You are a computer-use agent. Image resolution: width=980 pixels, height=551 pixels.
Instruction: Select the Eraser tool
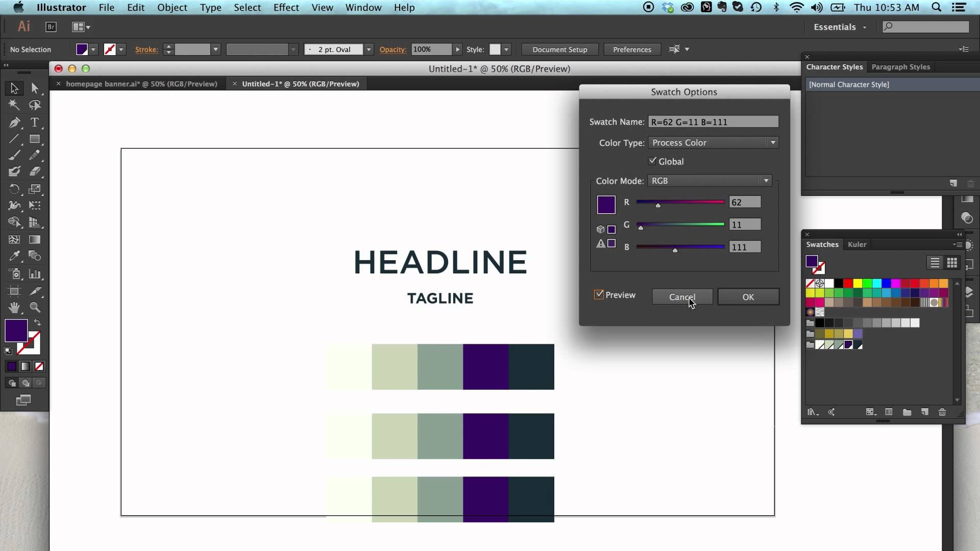click(35, 172)
